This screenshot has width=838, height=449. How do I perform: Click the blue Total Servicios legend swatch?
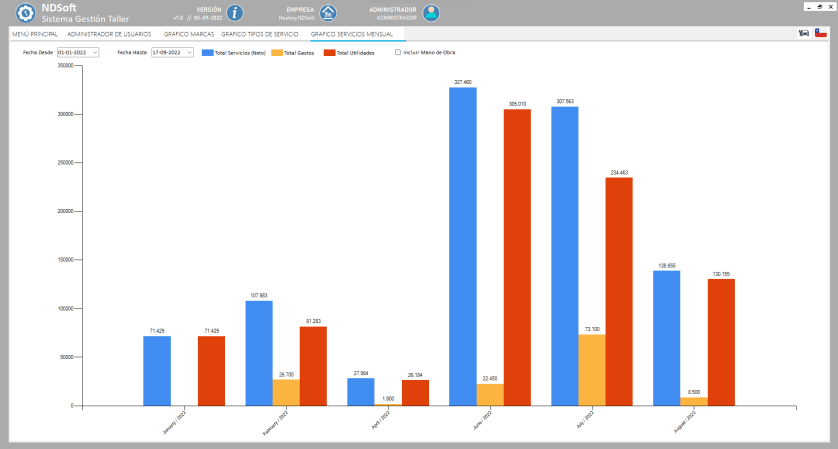[x=207, y=52]
